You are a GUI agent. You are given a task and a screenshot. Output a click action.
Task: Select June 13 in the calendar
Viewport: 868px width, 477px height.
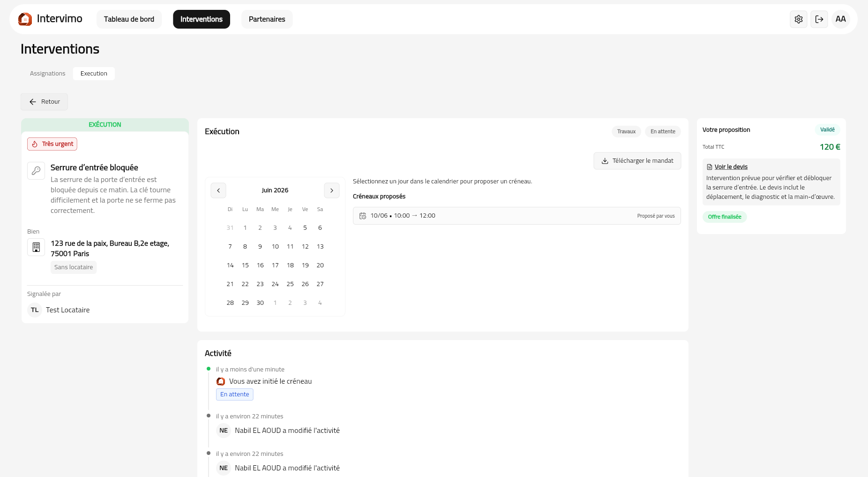[320, 247]
